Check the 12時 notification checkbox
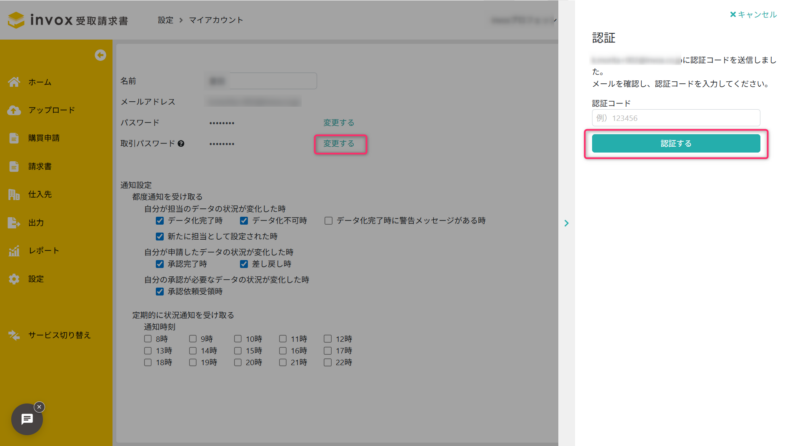 point(328,339)
